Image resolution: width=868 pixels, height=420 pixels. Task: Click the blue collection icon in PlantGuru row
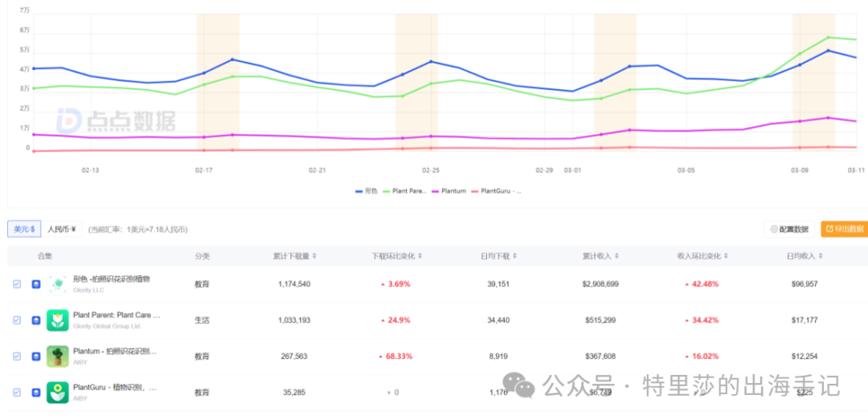[36, 393]
